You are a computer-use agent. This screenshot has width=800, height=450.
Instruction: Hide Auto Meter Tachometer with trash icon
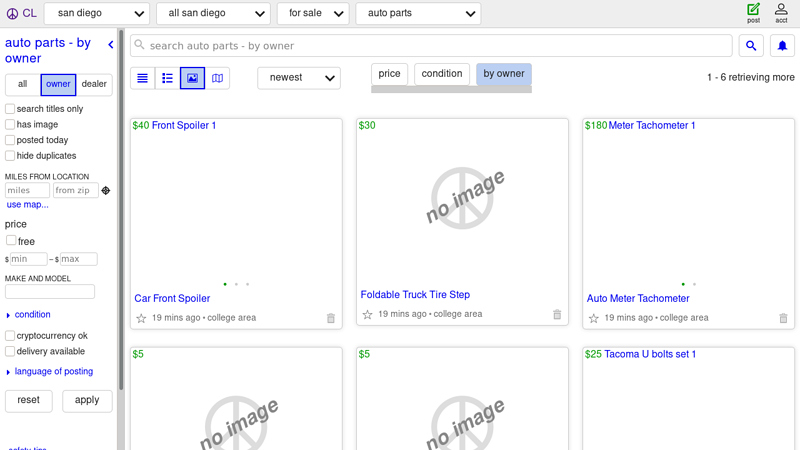(784, 318)
